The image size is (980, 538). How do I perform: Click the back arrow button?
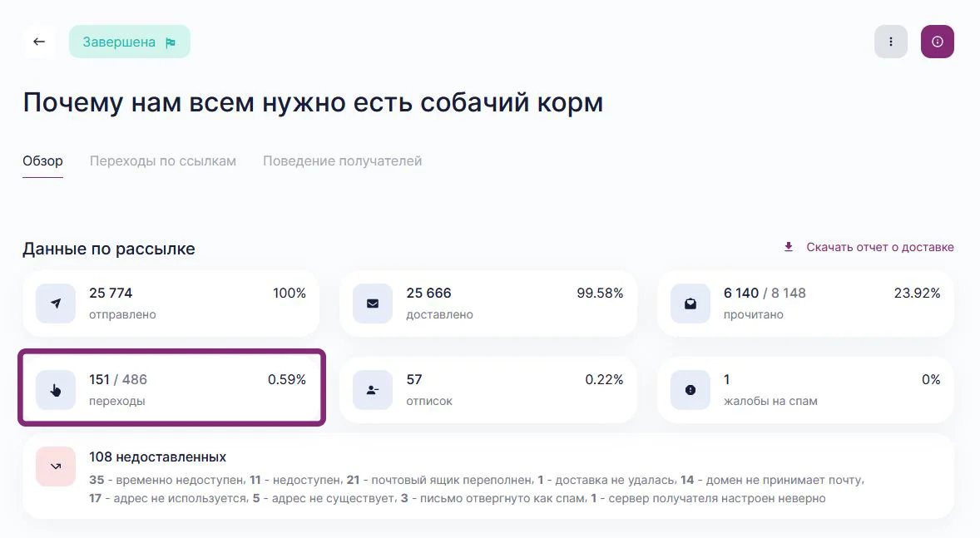[39, 42]
